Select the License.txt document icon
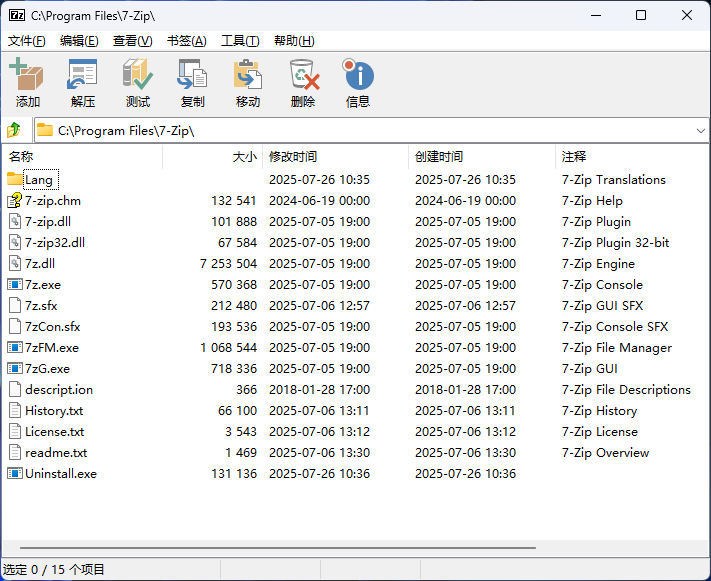The width and height of the screenshot is (711, 581). (x=15, y=431)
